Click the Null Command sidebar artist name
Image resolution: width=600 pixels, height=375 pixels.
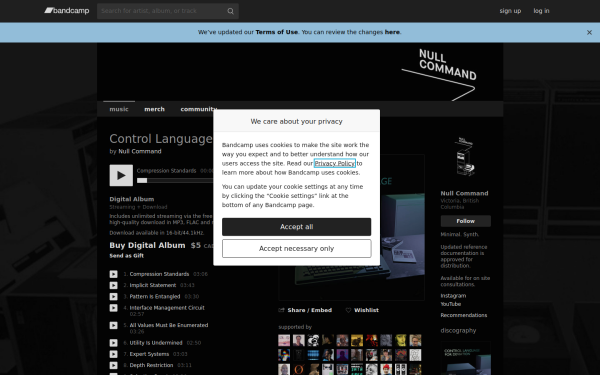(464, 193)
